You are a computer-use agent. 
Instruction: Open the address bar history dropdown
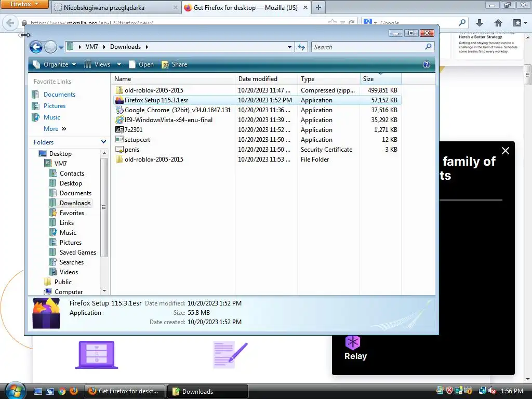[289, 47]
